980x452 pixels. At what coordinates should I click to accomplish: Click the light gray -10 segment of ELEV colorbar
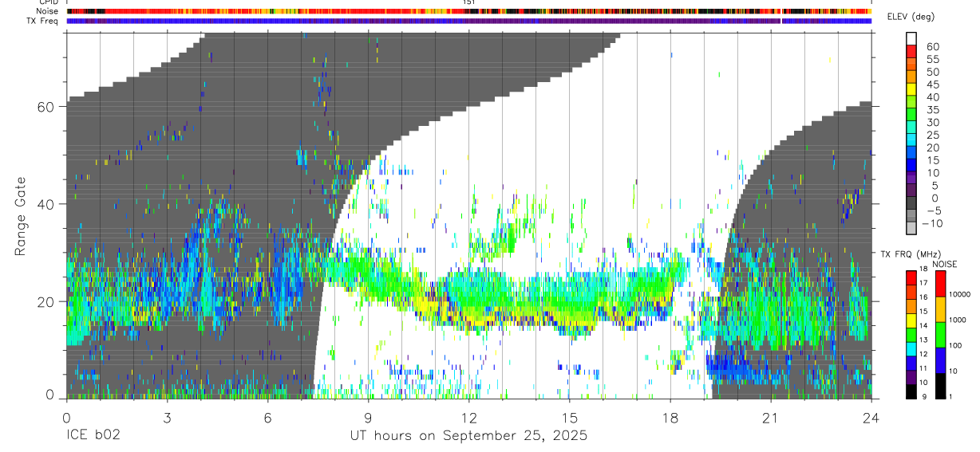pyautogui.click(x=911, y=228)
